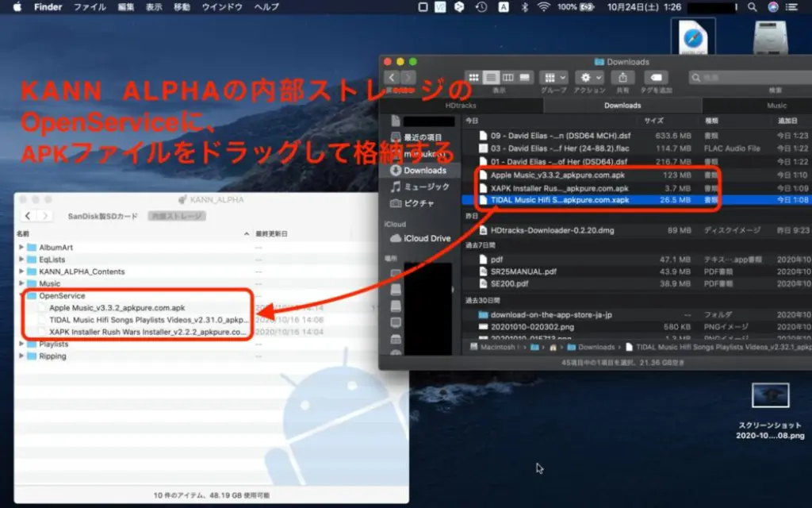The image size is (812, 508).
Task: Open Spotlight search in menu bar
Action: click(x=752, y=6)
